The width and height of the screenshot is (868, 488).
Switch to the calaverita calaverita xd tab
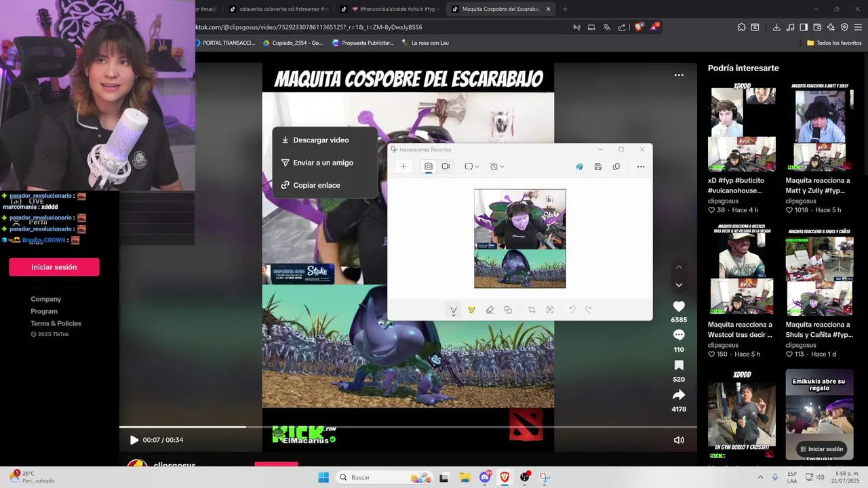278,9
